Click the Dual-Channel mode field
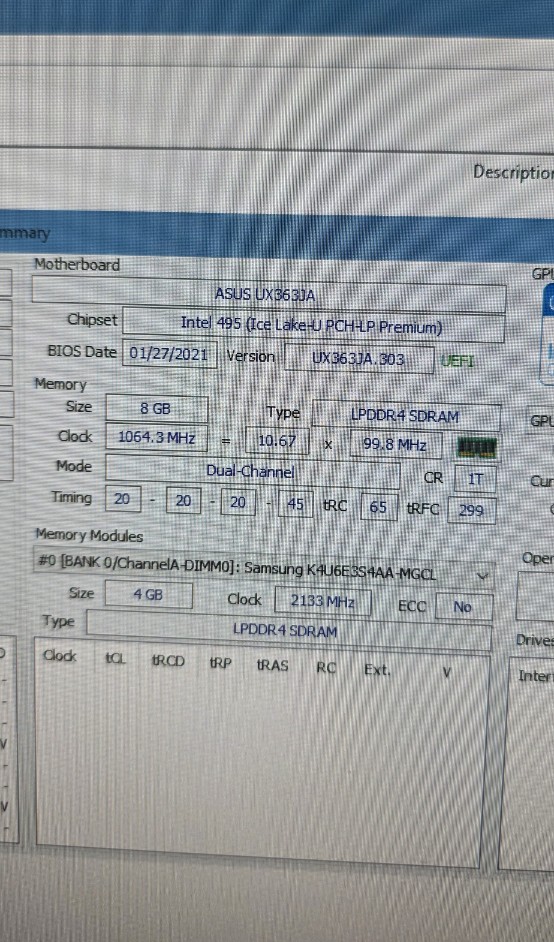This screenshot has width=554, height=942. [x=252, y=471]
